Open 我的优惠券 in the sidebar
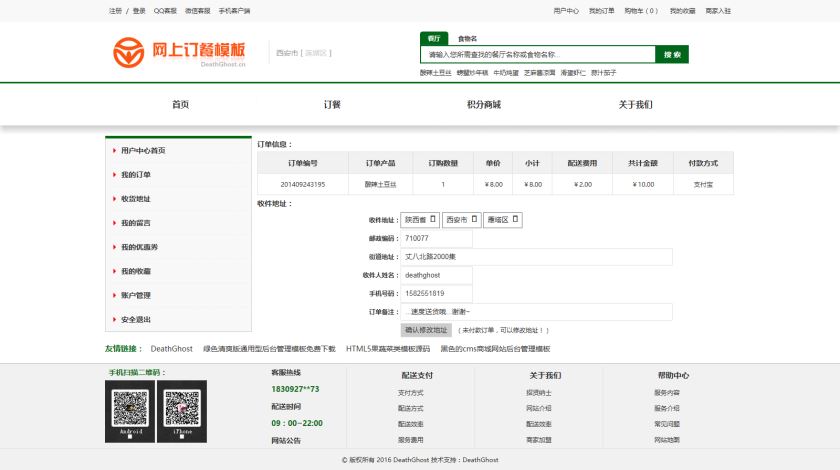Screen dimensions: 840x470 click(x=139, y=247)
